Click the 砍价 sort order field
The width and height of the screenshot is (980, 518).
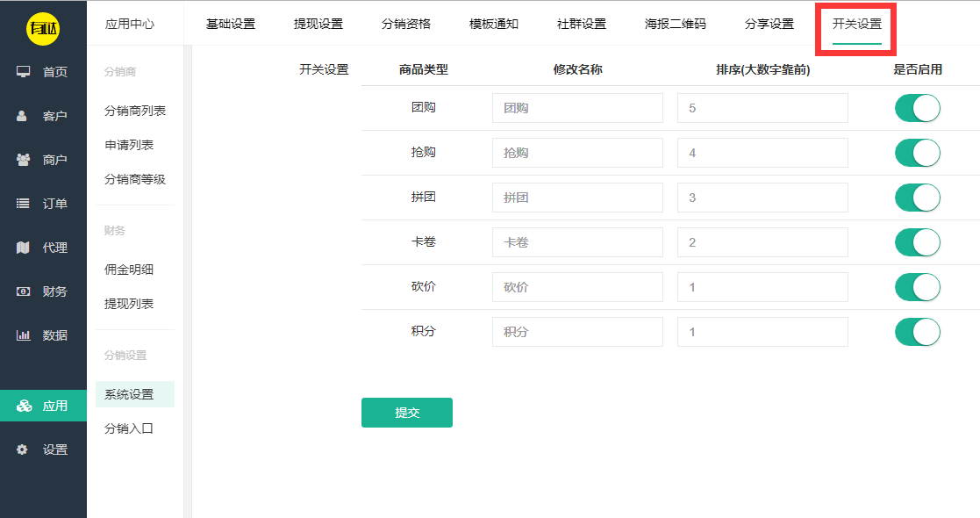[762, 287]
